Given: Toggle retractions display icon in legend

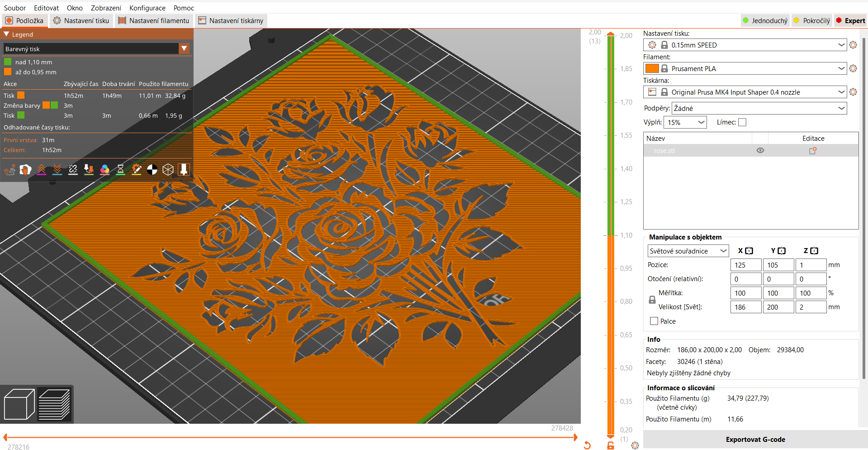Looking at the screenshot, I should coord(41,170).
